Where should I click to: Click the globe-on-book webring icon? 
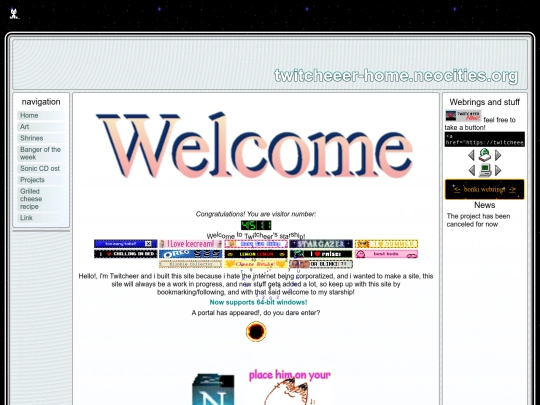click(x=485, y=155)
